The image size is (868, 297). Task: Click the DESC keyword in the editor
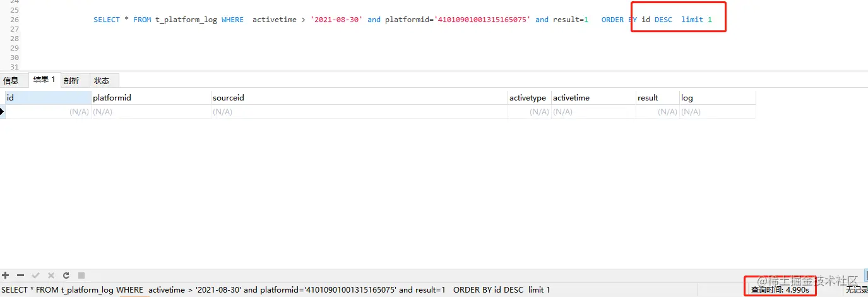point(663,20)
